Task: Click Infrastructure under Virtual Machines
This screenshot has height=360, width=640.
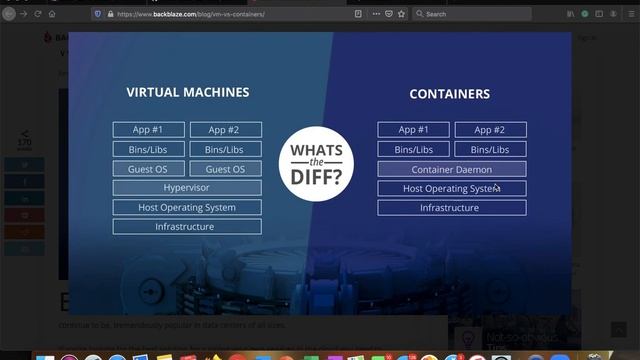Action: pos(187,227)
